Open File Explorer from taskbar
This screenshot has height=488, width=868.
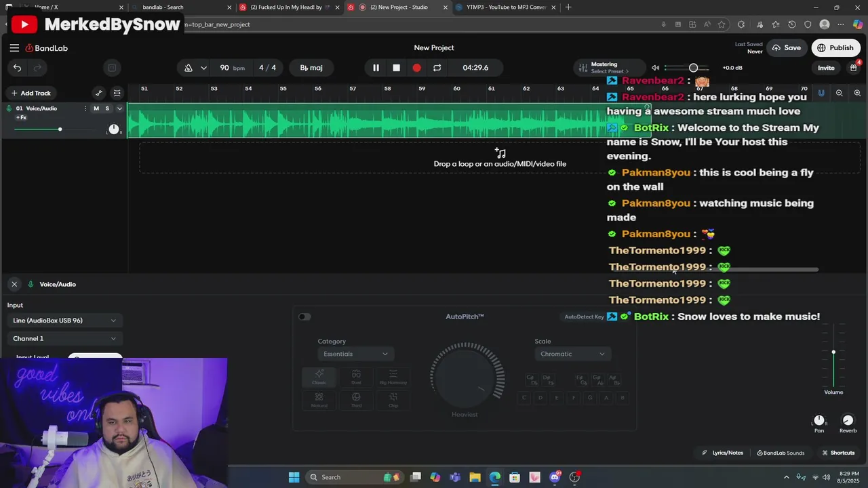(x=475, y=477)
